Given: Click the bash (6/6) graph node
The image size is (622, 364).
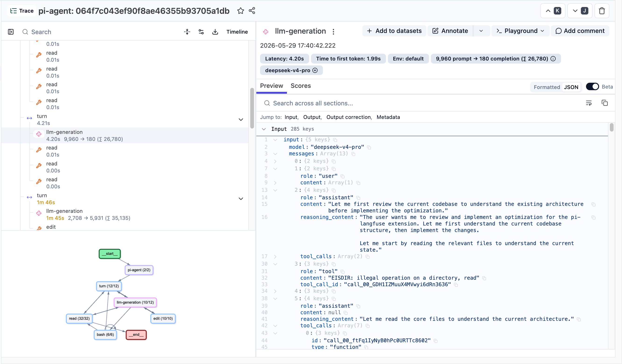Looking at the screenshot, I should click(105, 335).
